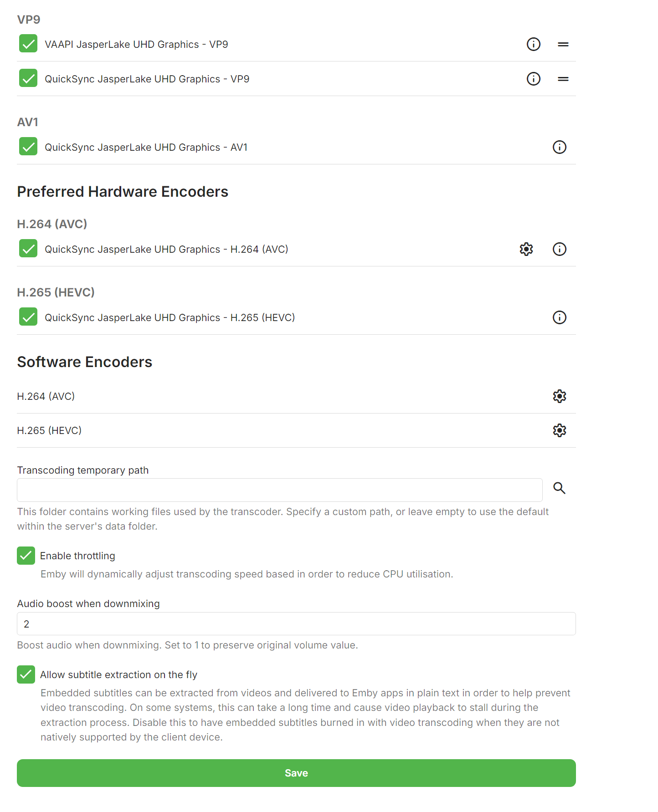View info for QuickSync AV1 decoder
This screenshot has height=812, width=658.
(x=559, y=147)
